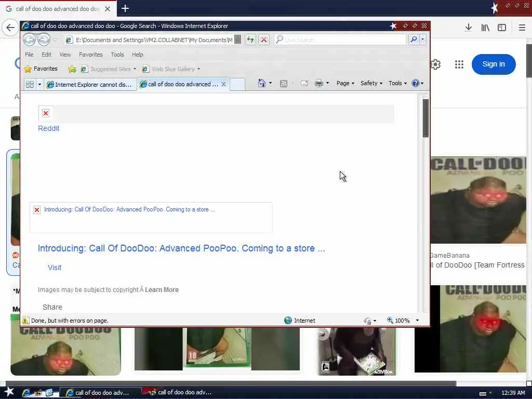
Task: Click the IE quick launch icon on taskbar
Action: pyautogui.click(x=26, y=393)
